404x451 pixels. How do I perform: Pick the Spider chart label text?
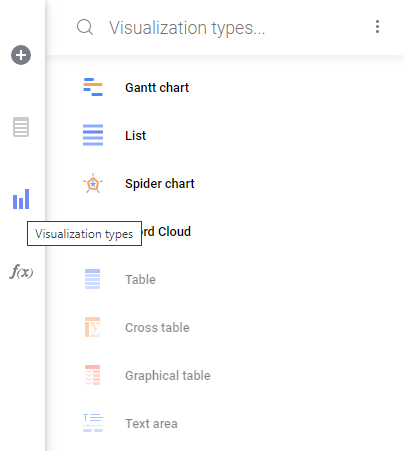point(160,184)
